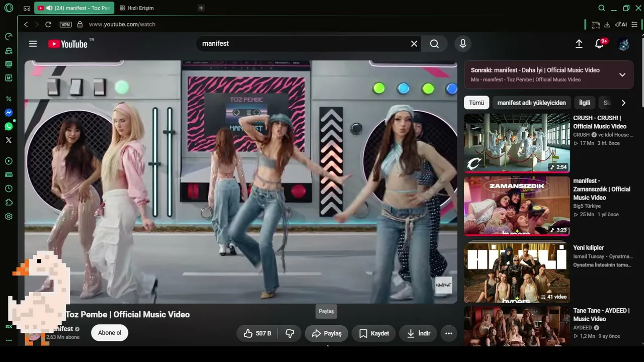
Task: Download video with İndir button
Action: (418, 333)
